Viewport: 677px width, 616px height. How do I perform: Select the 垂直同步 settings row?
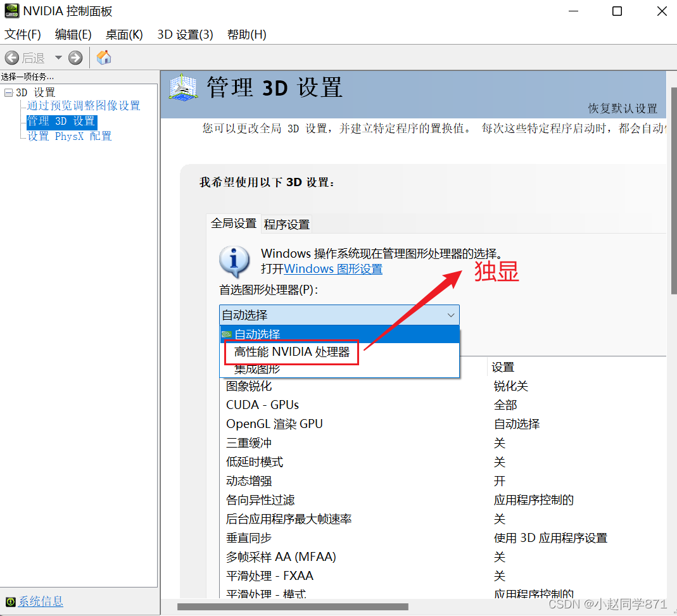[443, 538]
